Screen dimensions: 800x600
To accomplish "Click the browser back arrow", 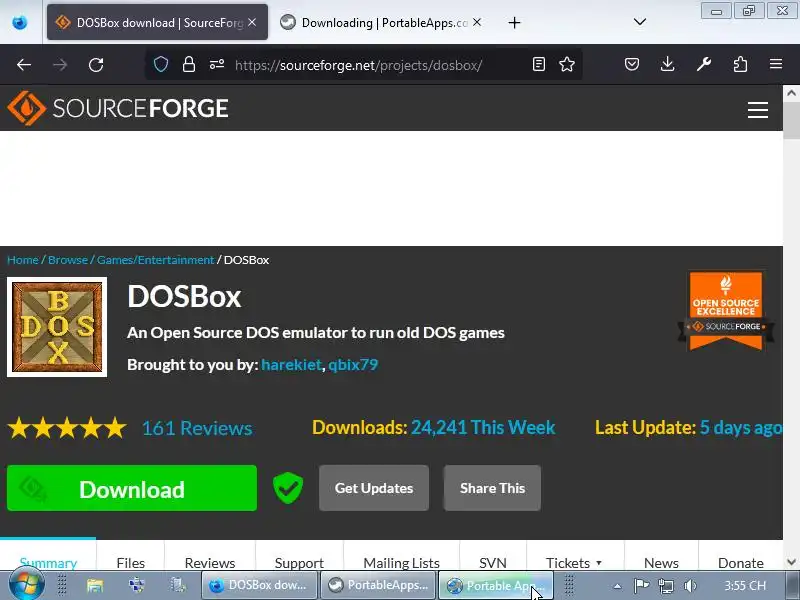I will [x=24, y=65].
